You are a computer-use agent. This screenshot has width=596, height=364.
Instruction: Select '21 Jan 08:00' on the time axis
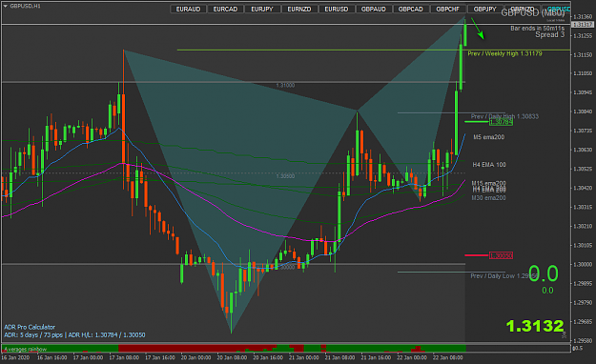pyautogui.click(x=339, y=357)
